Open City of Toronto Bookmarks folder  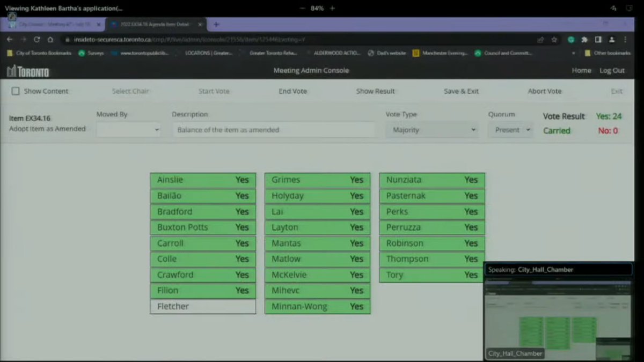[39, 53]
